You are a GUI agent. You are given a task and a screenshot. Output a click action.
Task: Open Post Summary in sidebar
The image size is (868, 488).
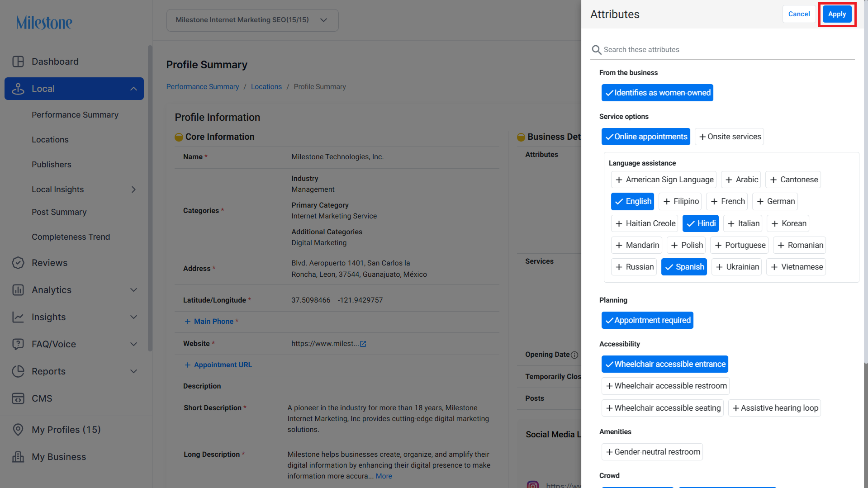click(x=59, y=212)
